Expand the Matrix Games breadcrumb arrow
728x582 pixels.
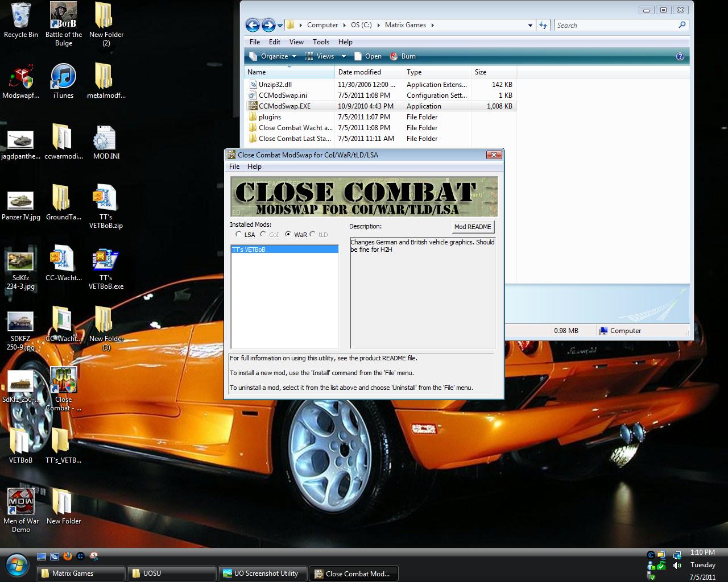(432, 25)
